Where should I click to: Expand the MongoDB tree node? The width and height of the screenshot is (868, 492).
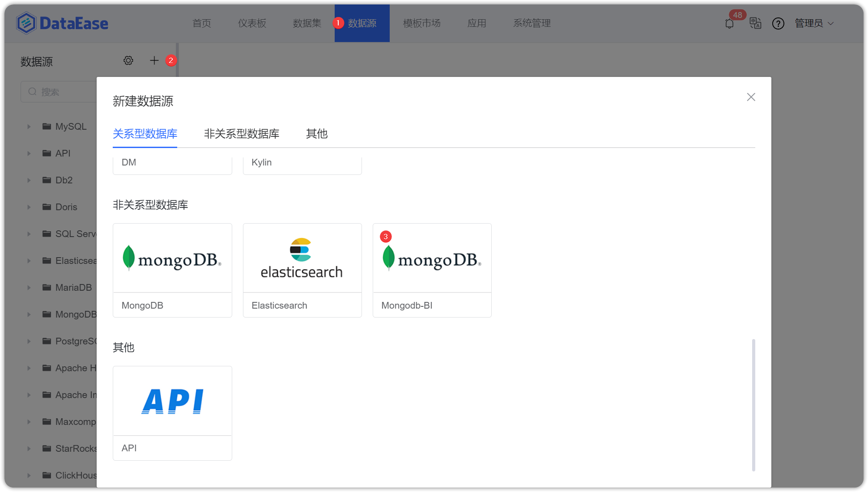(x=29, y=314)
